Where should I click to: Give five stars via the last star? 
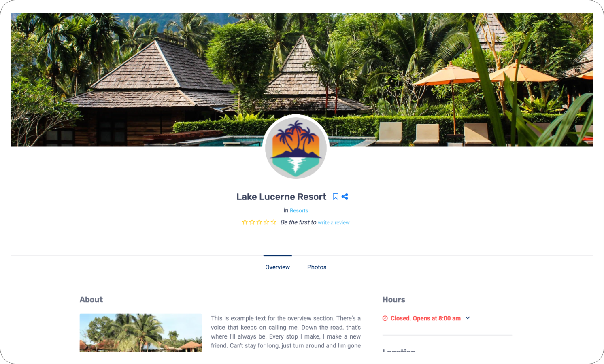(274, 222)
